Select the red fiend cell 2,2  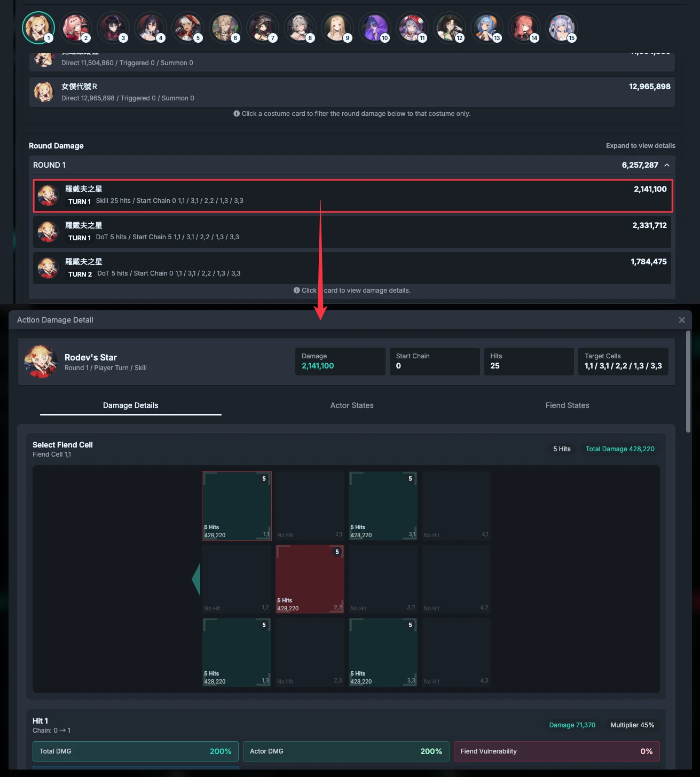[x=310, y=579]
